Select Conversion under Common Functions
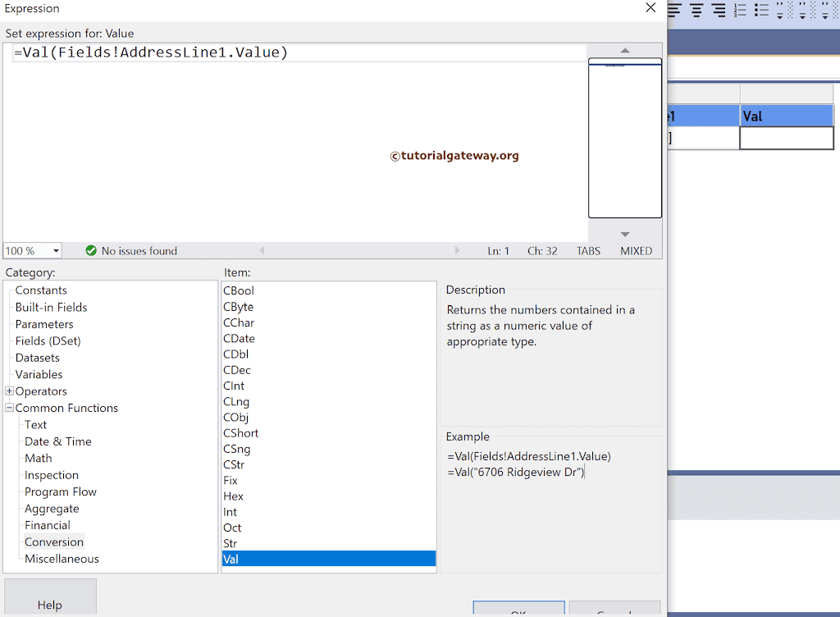This screenshot has width=840, height=617. 52,542
